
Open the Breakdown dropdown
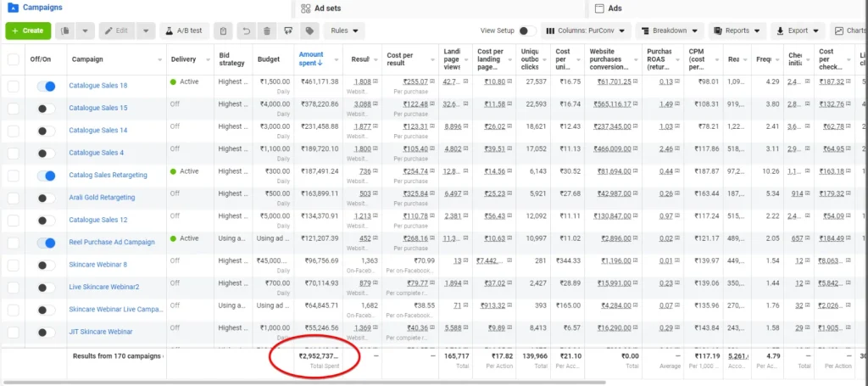coord(669,31)
